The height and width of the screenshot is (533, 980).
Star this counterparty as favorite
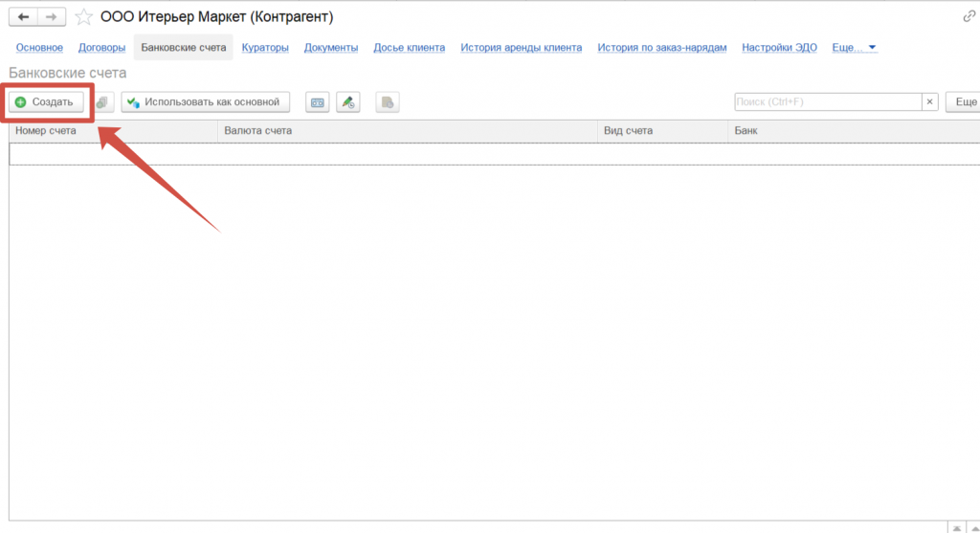point(84,17)
